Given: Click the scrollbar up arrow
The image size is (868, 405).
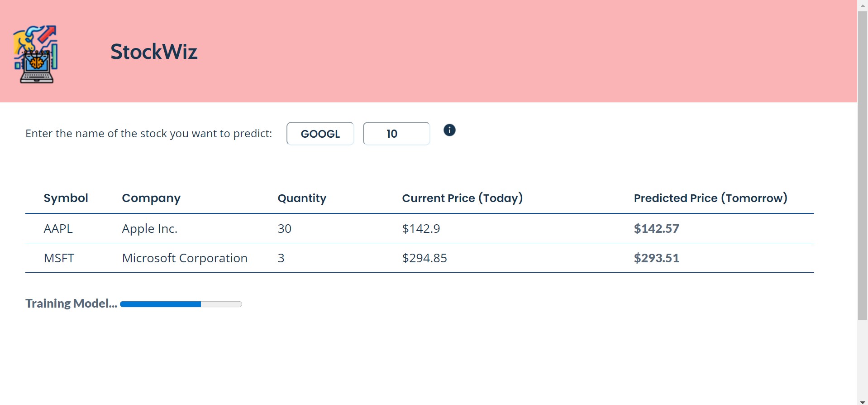Looking at the screenshot, I should [x=863, y=5].
